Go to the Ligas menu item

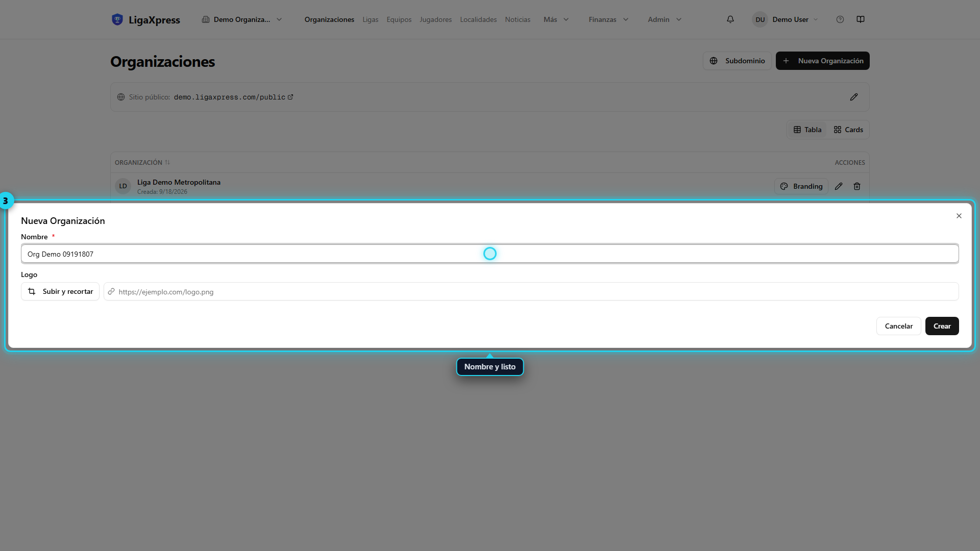[x=371, y=19]
